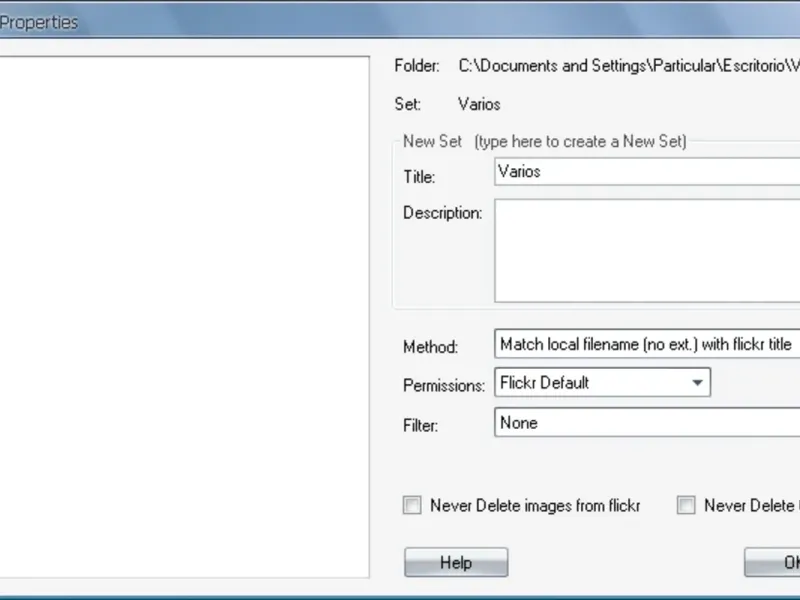800x600 pixels.
Task: Click the "Filter:" label
Action: (x=421, y=425)
